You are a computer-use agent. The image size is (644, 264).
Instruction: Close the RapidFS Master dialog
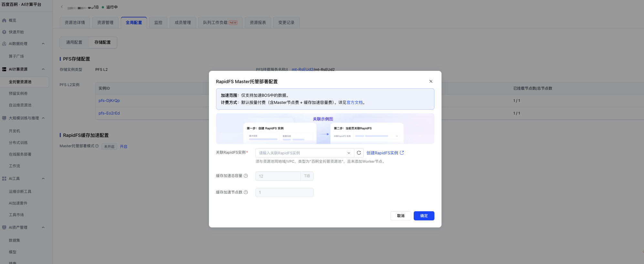pos(431,82)
